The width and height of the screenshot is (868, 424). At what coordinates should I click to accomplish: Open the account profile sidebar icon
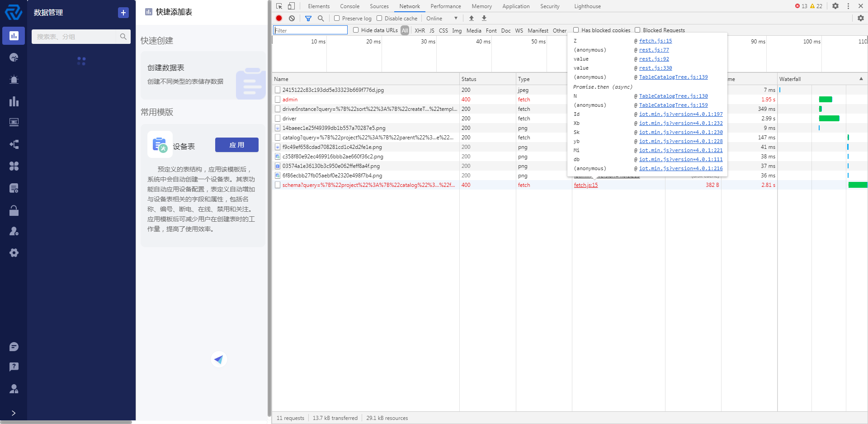[x=14, y=389]
